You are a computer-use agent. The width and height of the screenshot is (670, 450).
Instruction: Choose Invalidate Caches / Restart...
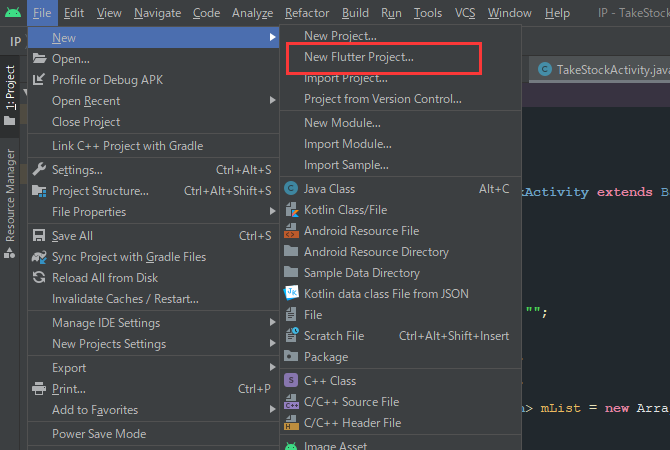click(x=153, y=299)
